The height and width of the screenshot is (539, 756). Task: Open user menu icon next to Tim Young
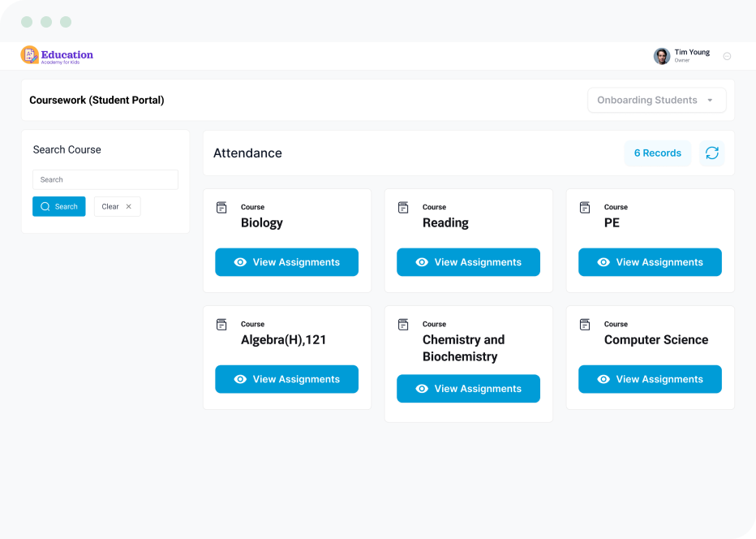coord(727,56)
